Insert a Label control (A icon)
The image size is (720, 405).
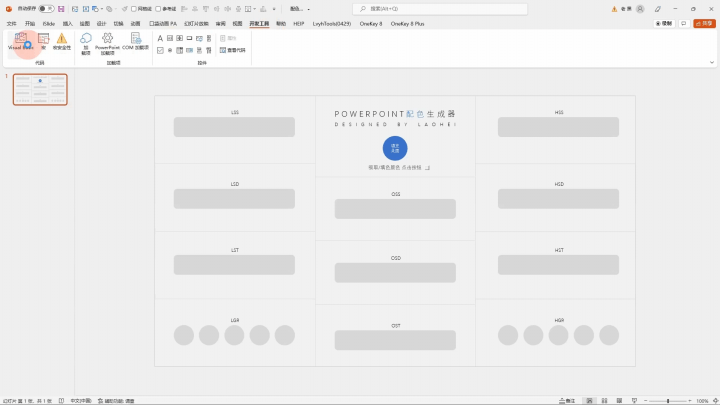[x=160, y=38]
